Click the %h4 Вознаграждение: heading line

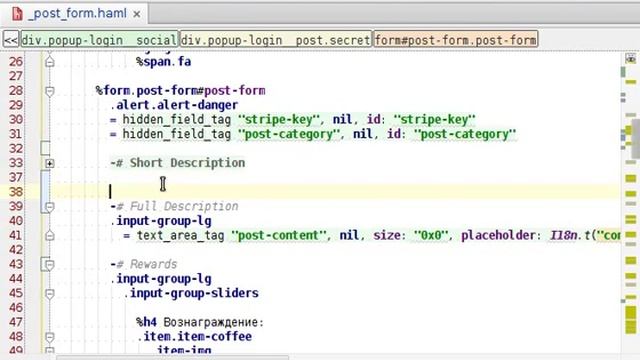click(x=200, y=322)
